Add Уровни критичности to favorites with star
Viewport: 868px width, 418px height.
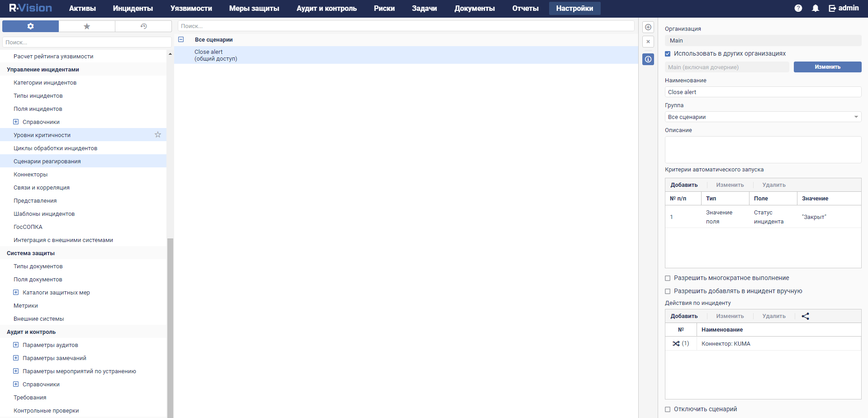(158, 135)
